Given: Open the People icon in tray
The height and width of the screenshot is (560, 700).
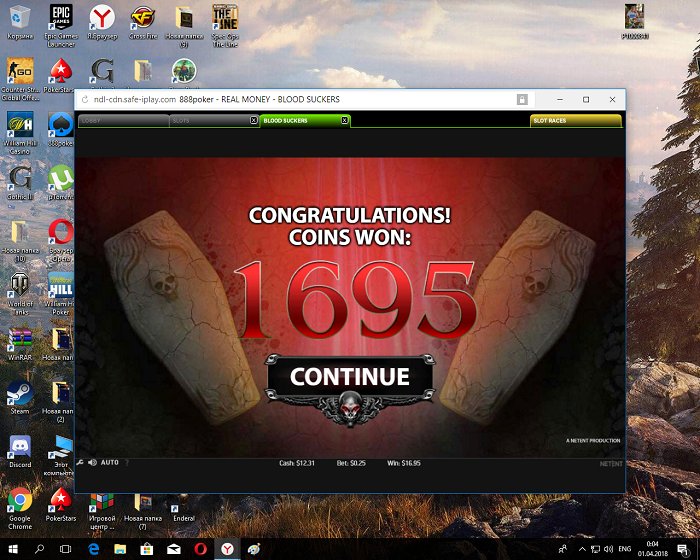Looking at the screenshot, I should [x=562, y=549].
